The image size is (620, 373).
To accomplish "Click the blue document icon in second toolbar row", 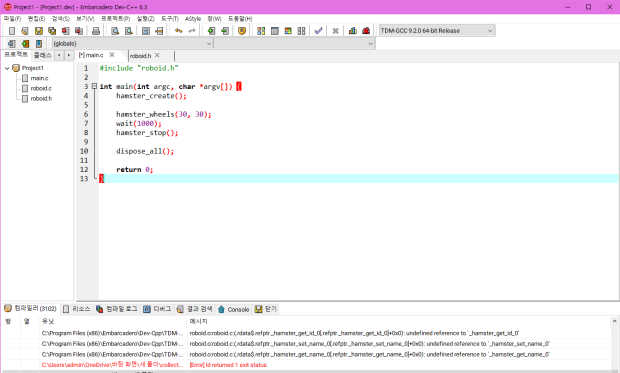I will [x=12, y=44].
